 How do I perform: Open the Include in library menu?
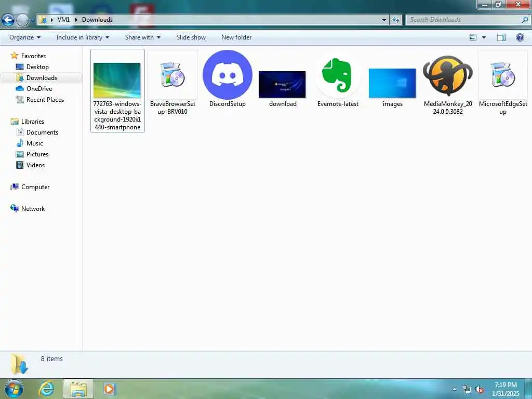(x=83, y=37)
